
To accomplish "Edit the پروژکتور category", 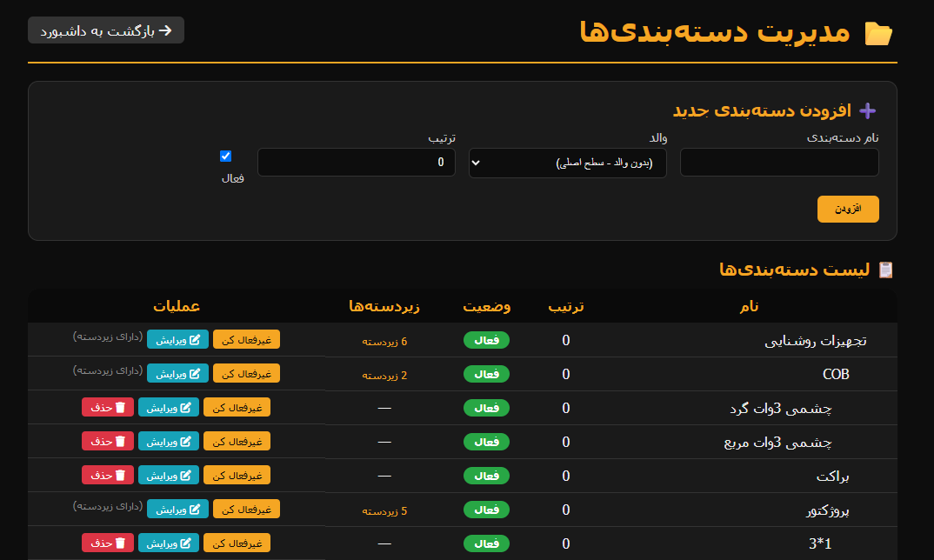I will [x=177, y=510].
